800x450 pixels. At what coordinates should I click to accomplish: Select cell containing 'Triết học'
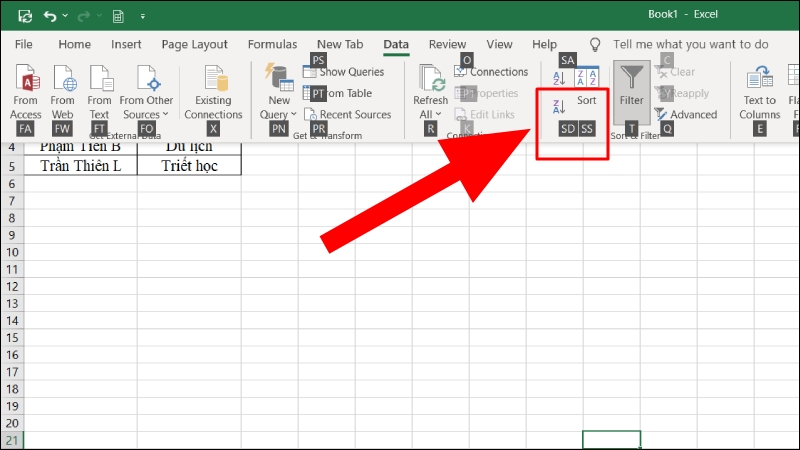(x=189, y=166)
